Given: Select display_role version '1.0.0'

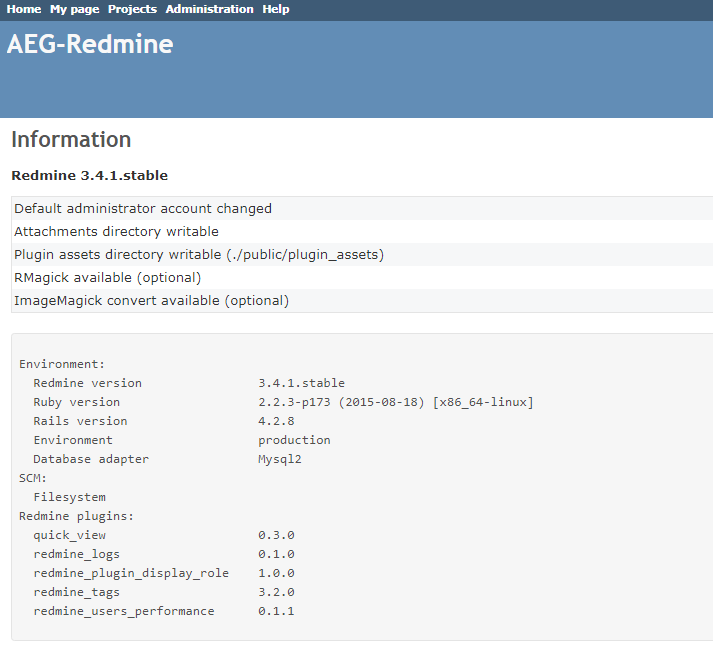Looking at the screenshot, I should (x=276, y=574).
